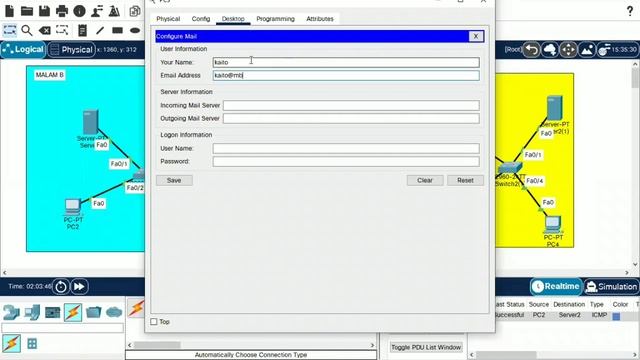Reset the mail configuration

tap(465, 180)
